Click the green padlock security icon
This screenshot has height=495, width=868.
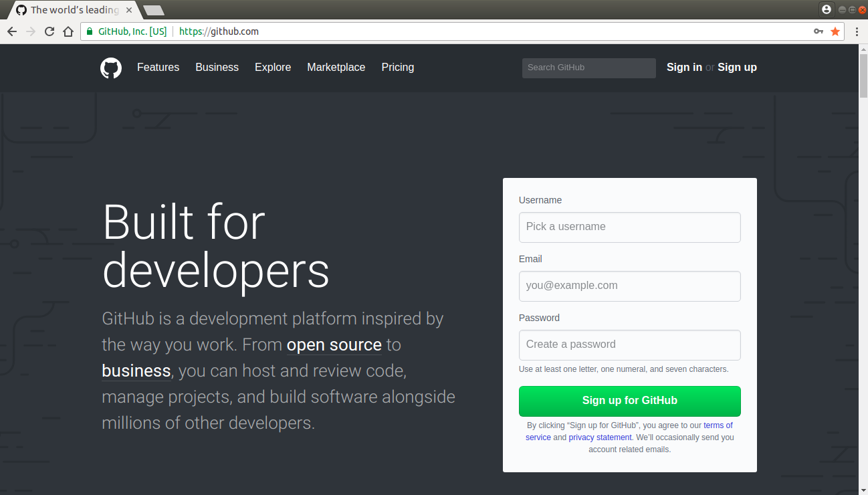[x=90, y=31]
